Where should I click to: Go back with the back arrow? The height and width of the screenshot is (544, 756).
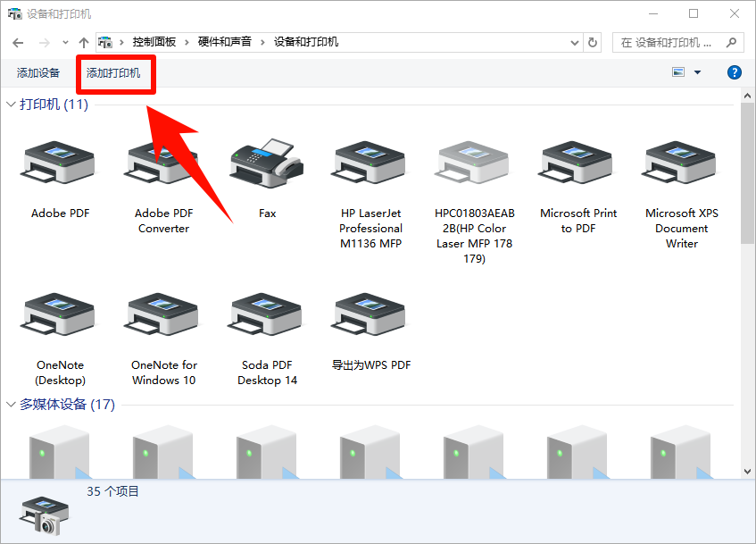[19, 43]
